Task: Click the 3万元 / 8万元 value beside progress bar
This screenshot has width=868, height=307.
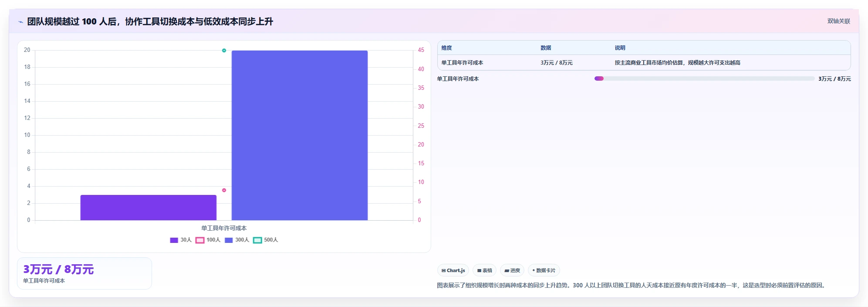Action: (834, 79)
